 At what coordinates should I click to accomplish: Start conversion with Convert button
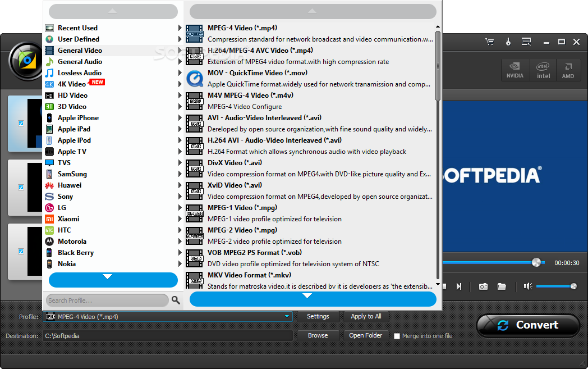click(x=529, y=325)
